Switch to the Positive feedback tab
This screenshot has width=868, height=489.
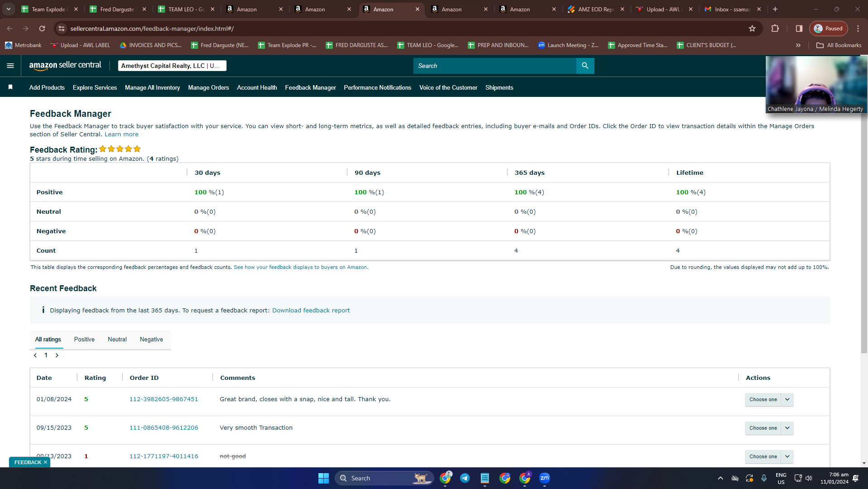pos(85,340)
